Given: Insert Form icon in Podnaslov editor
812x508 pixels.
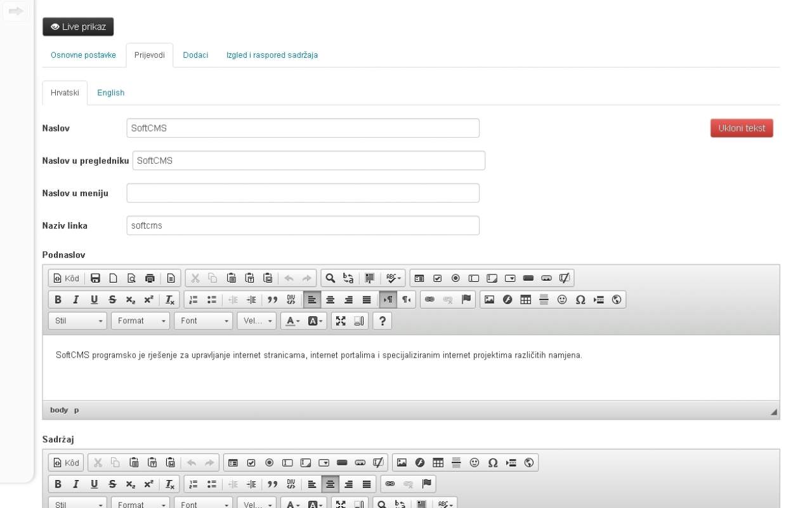Looking at the screenshot, I should [419, 278].
